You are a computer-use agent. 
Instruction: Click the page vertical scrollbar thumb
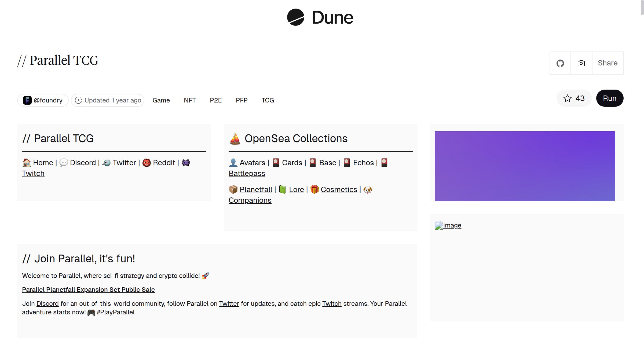coord(642,8)
